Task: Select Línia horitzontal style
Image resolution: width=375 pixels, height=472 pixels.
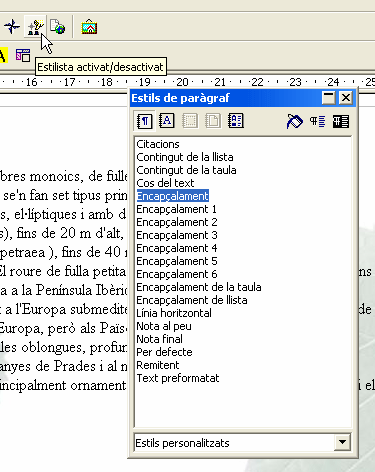Action: [x=174, y=313]
